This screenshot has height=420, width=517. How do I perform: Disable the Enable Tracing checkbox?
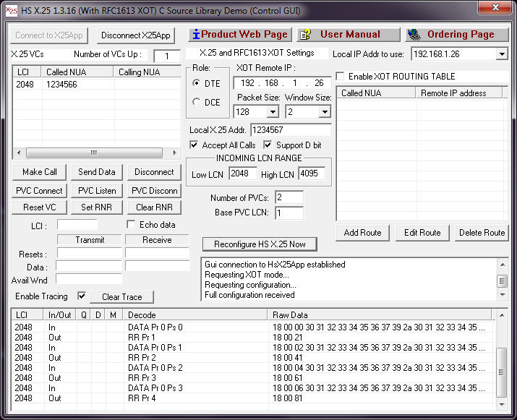pyautogui.click(x=82, y=296)
